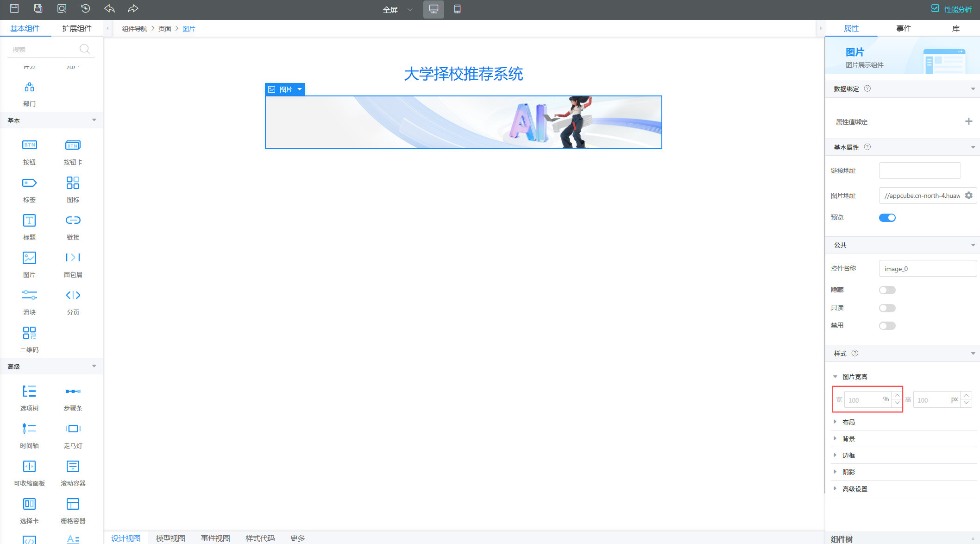Open the style code (样式代码) tab
This screenshot has width=980, height=544.
pyautogui.click(x=260, y=538)
